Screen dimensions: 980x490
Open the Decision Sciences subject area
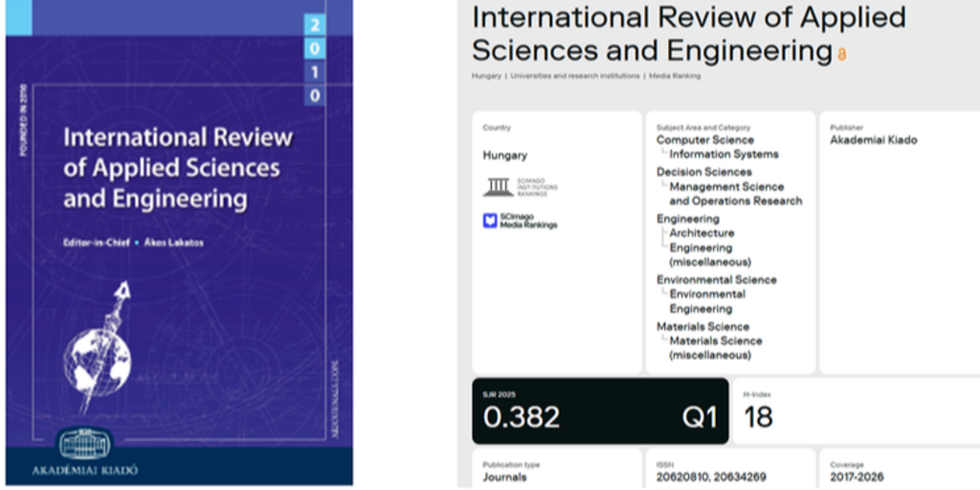(703, 172)
